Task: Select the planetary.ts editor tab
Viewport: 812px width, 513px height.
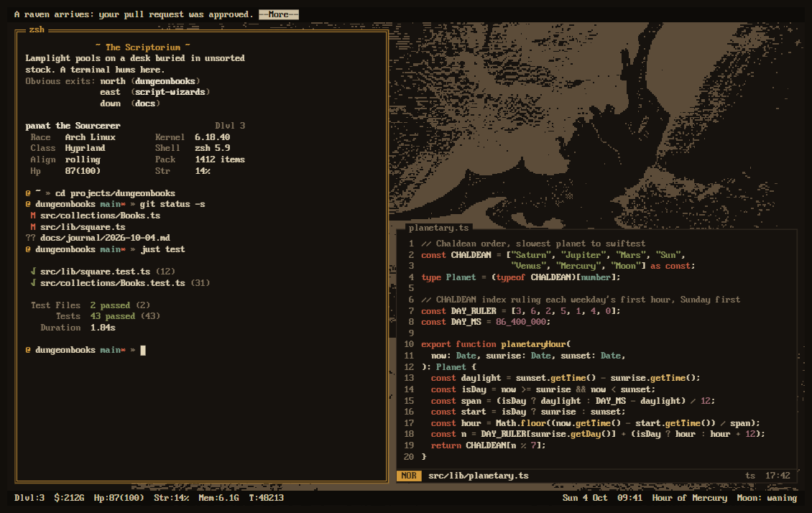Action: [438, 228]
